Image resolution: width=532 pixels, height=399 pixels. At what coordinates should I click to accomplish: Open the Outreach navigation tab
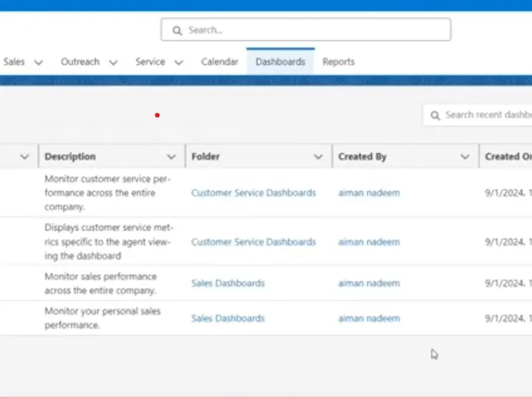point(80,62)
